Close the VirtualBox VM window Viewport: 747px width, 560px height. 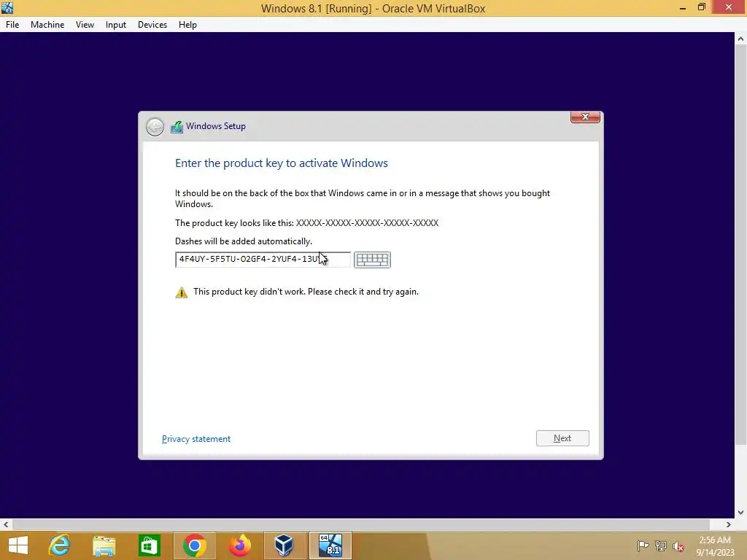pos(729,7)
